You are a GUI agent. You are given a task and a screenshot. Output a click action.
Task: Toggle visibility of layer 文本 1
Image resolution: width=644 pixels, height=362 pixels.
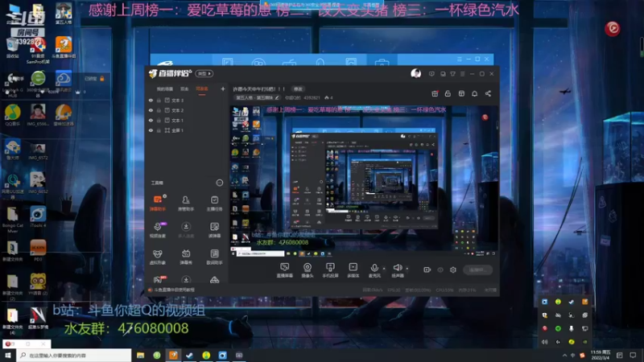click(151, 120)
